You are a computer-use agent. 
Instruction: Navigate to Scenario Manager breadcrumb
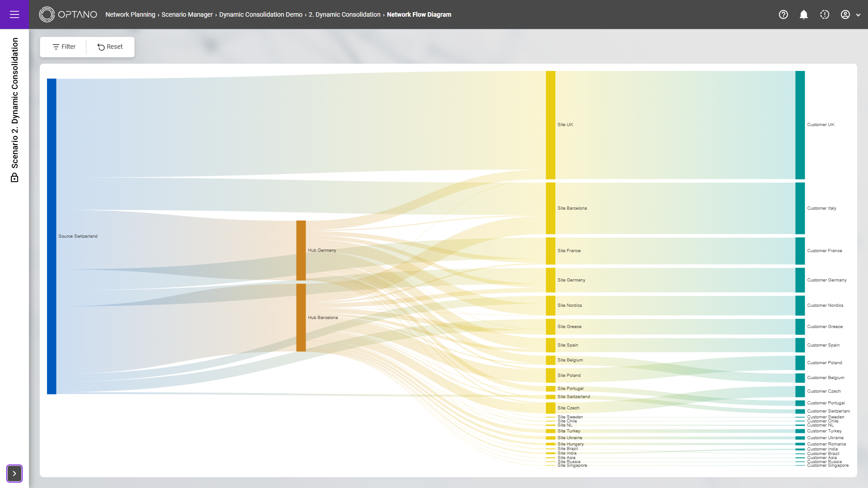pos(187,14)
